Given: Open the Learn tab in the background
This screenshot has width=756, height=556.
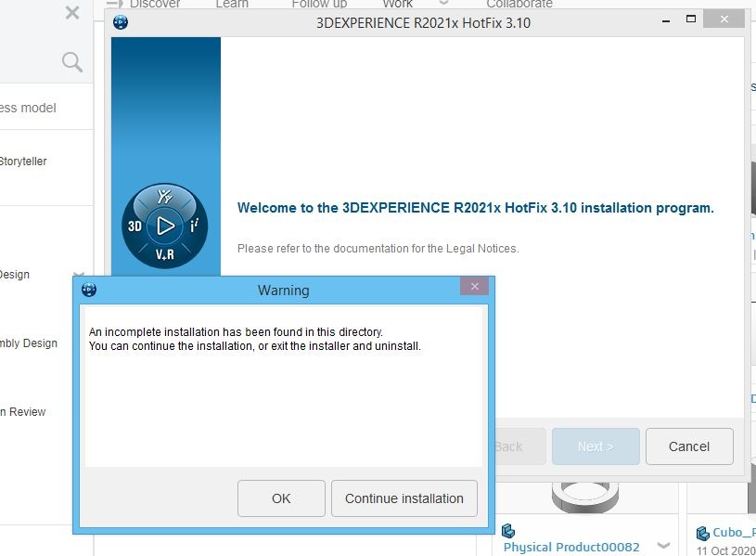Looking at the screenshot, I should tap(232, 4).
